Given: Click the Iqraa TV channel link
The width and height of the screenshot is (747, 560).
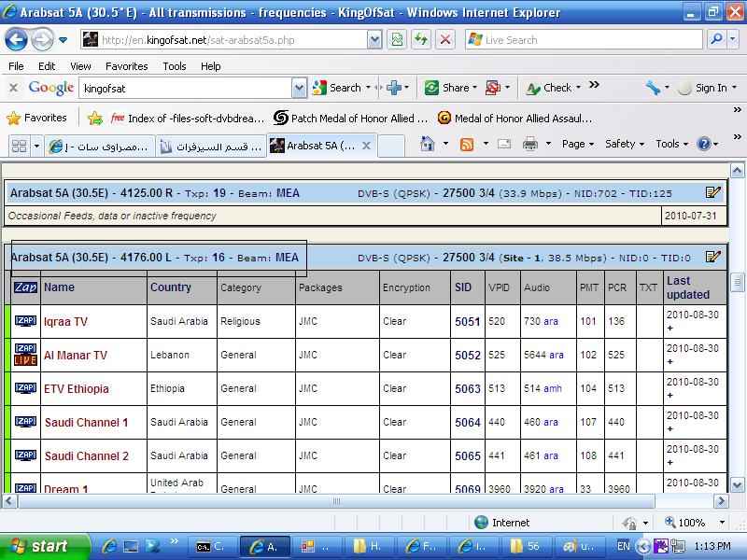Looking at the screenshot, I should (x=65, y=321).
